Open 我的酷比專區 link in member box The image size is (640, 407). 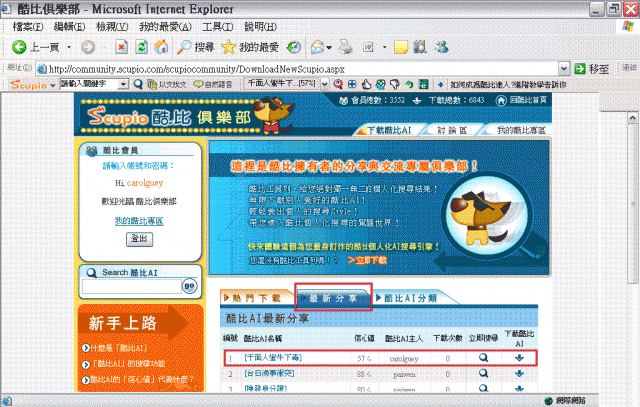coord(139,221)
